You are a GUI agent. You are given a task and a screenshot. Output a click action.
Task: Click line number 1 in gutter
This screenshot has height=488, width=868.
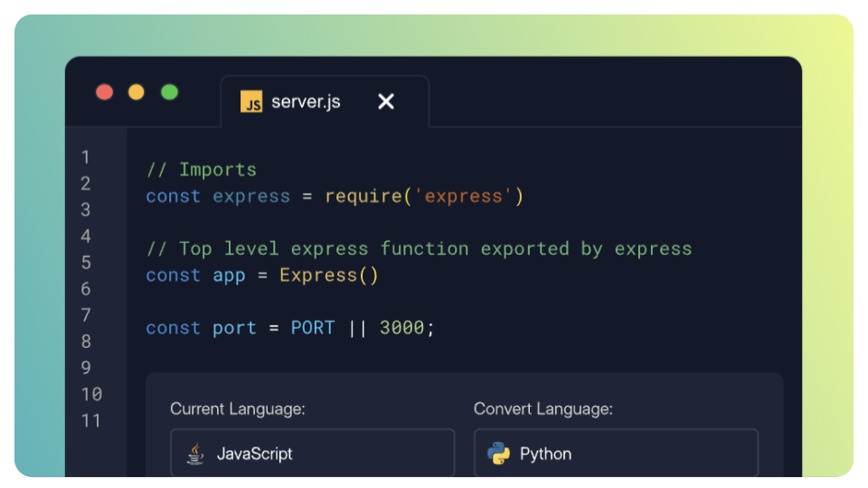[x=86, y=157]
